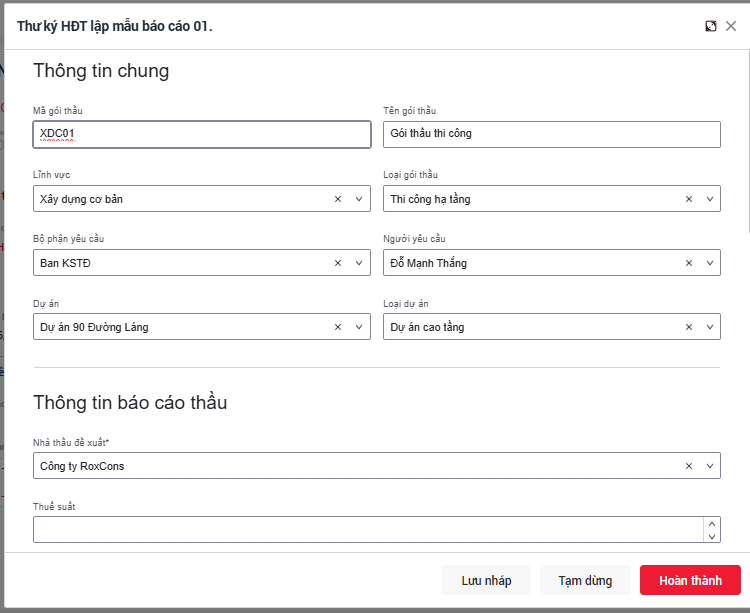
Task: Expand the Loại gói thầu dropdown list
Action: click(x=709, y=199)
